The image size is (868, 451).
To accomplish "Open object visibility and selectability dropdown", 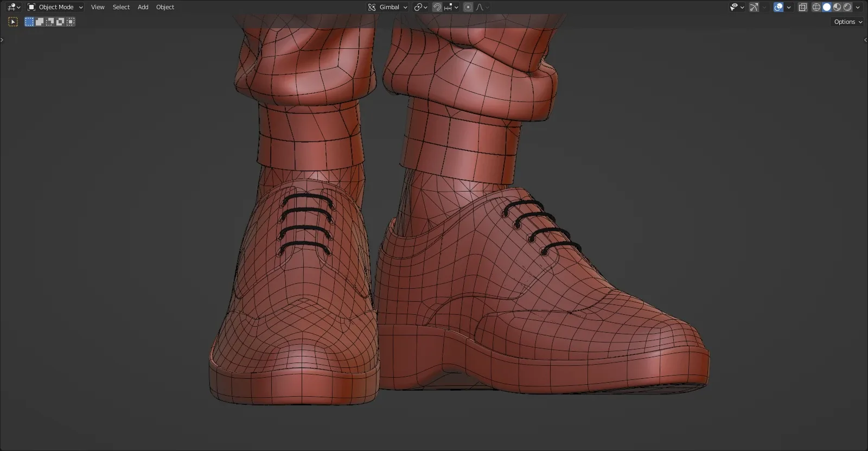I will coord(737,7).
